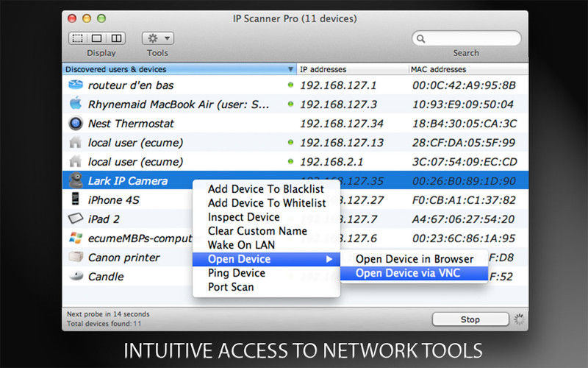This screenshot has width=588, height=368.
Task: Click the Canon printer icon
Action: click(x=74, y=257)
